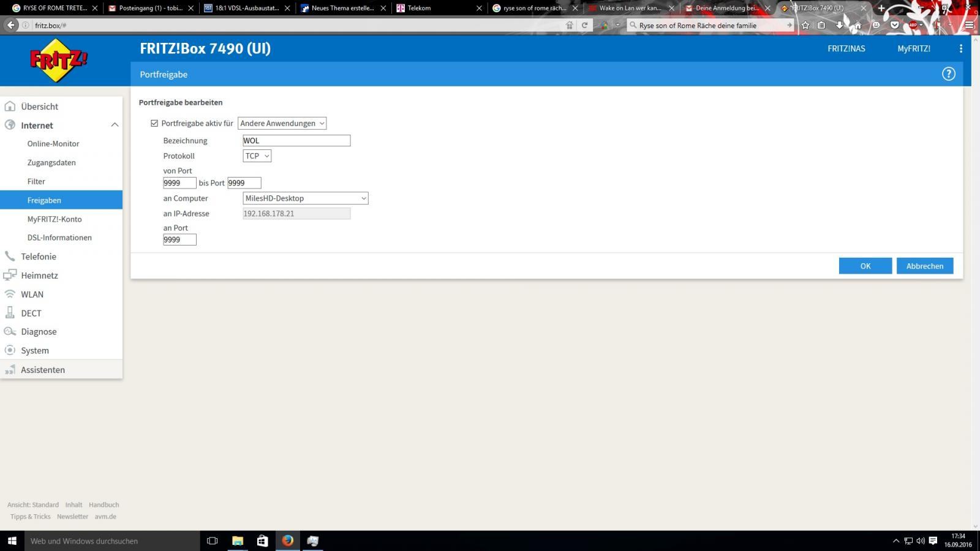Screen dimensions: 980x551
Task: Open the three-dot menu in FRITZ!Box header
Action: (960, 48)
